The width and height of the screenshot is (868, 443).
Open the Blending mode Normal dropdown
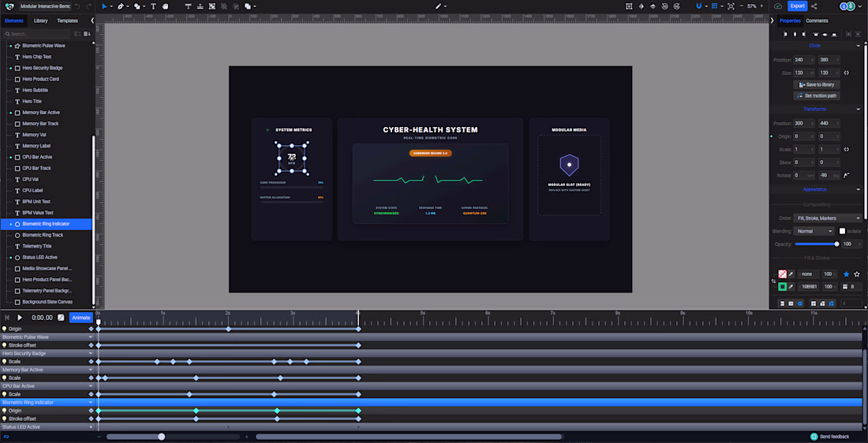pyautogui.click(x=814, y=231)
